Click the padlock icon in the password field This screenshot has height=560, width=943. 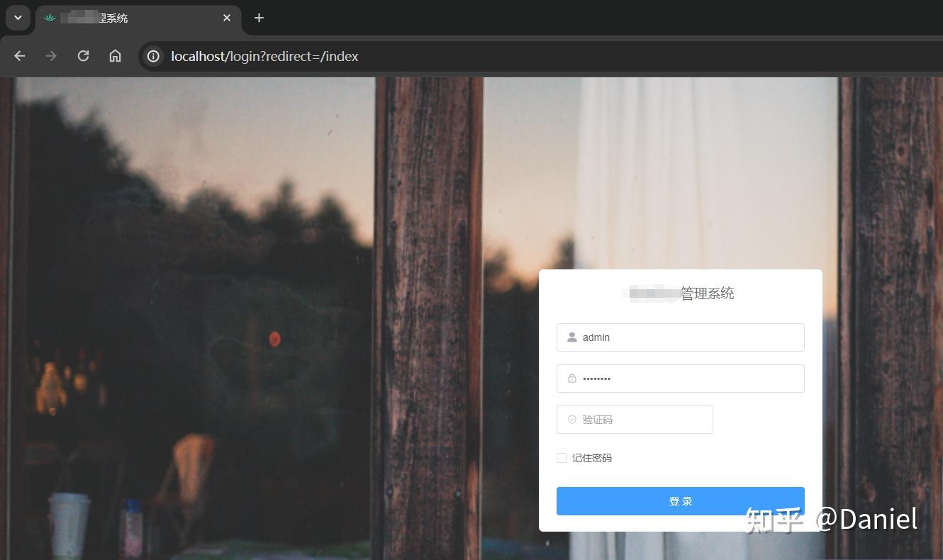[x=571, y=378]
